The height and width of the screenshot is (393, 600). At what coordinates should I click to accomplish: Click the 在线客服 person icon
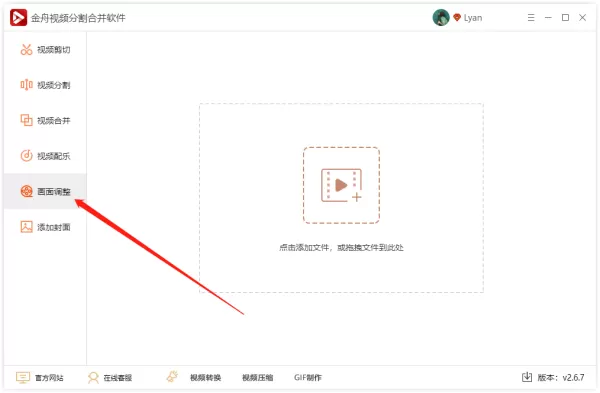(93, 378)
